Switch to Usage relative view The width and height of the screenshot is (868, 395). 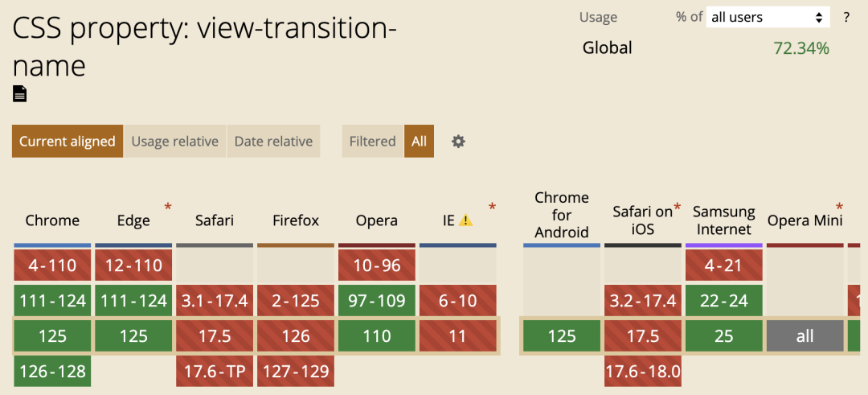(x=175, y=142)
